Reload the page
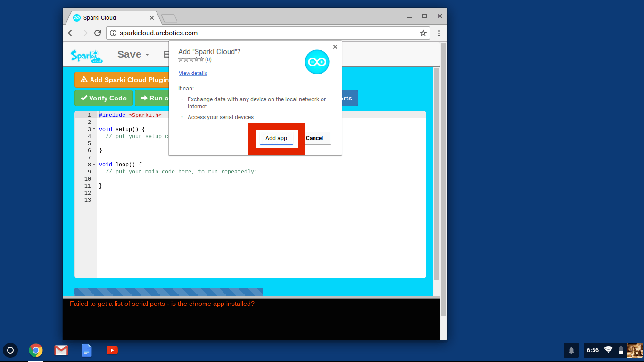 pyautogui.click(x=98, y=33)
